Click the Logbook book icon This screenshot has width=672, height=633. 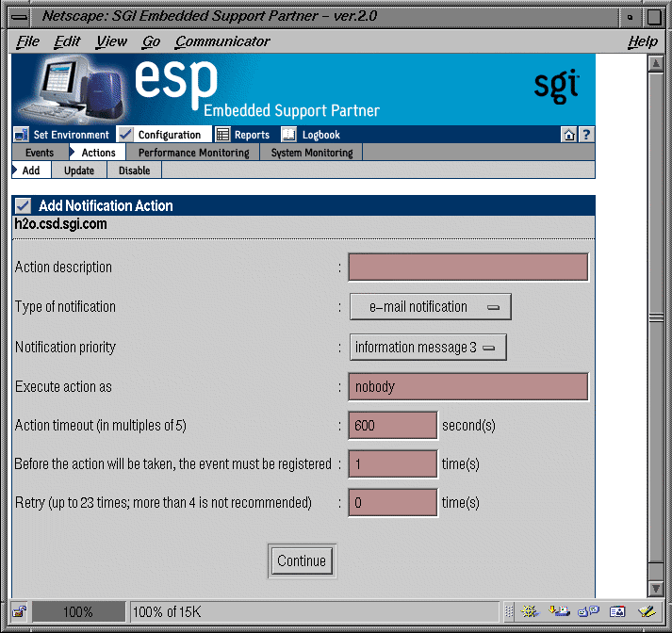coord(288,135)
